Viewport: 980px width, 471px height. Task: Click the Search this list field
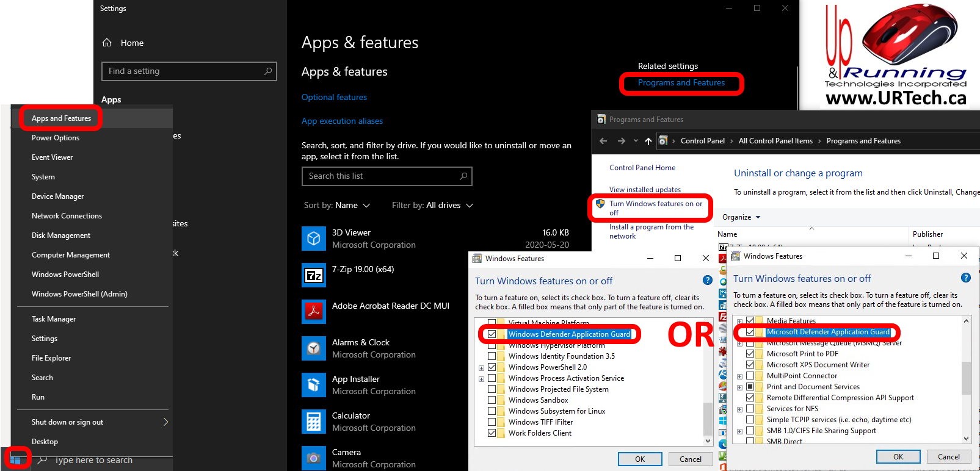click(382, 176)
